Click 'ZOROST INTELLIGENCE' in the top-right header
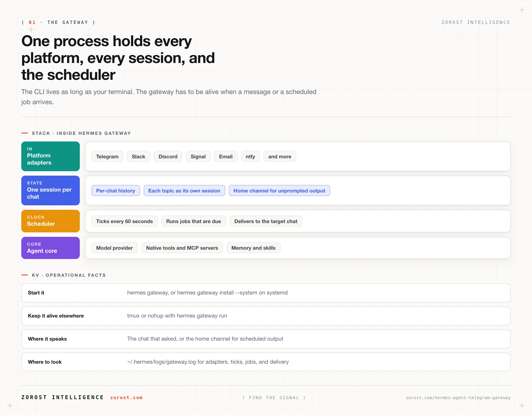 point(476,22)
